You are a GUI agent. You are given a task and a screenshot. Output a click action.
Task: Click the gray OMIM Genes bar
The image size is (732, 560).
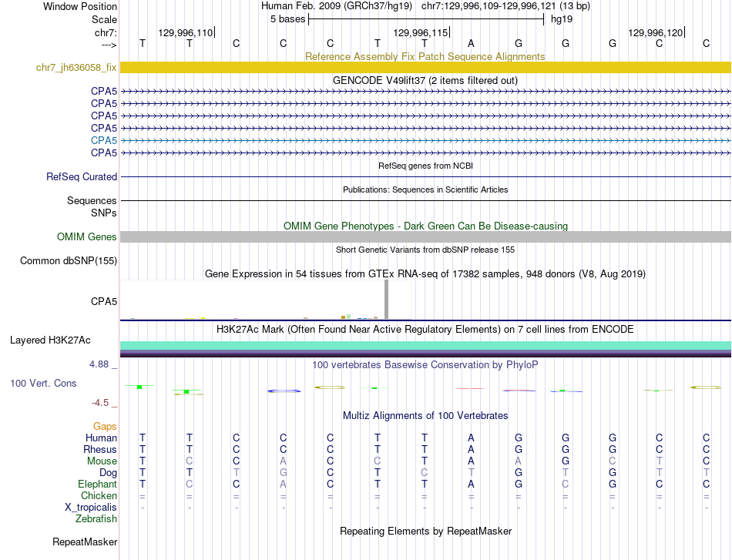point(426,236)
